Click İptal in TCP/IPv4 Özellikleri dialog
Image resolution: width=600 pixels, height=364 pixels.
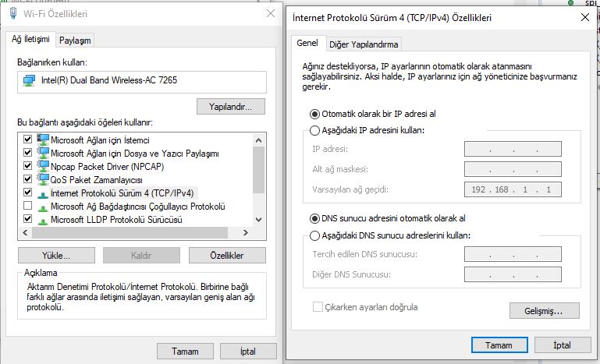(x=563, y=345)
